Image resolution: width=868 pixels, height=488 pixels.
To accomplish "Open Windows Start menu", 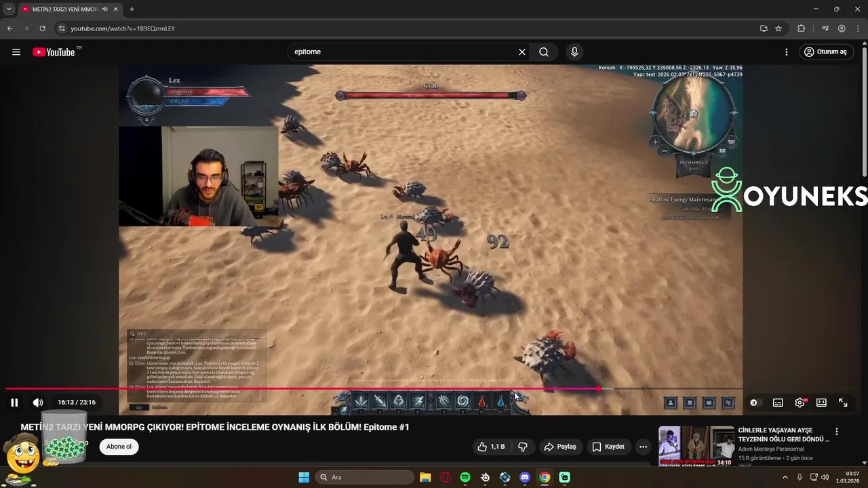I will 304,477.
